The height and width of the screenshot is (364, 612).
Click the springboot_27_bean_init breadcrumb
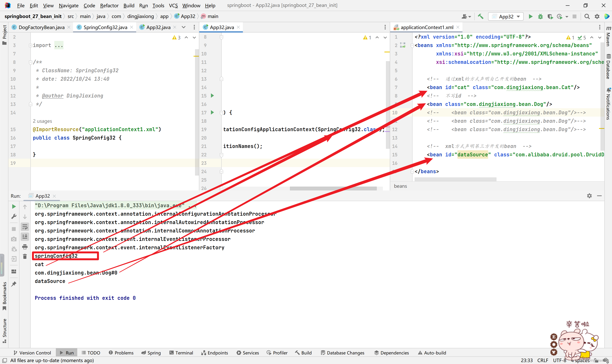pyautogui.click(x=33, y=16)
